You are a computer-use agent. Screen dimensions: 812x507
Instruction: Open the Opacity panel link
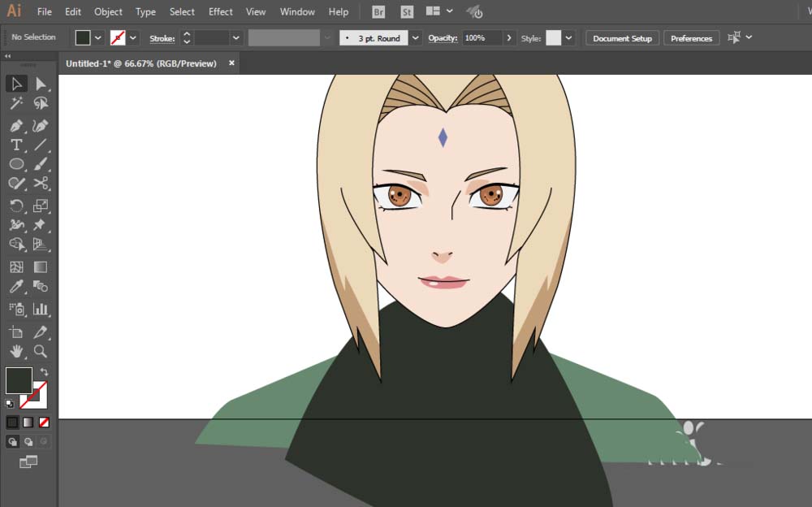[443, 38]
